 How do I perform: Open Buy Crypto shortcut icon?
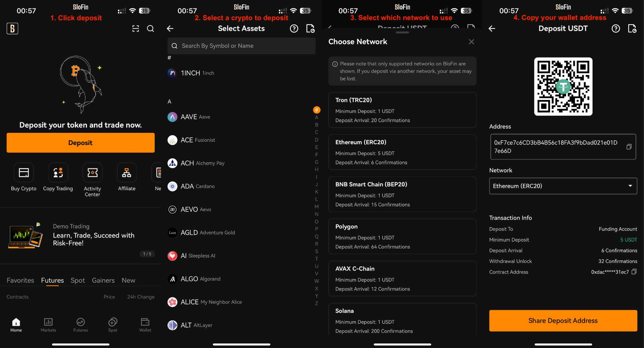(24, 172)
